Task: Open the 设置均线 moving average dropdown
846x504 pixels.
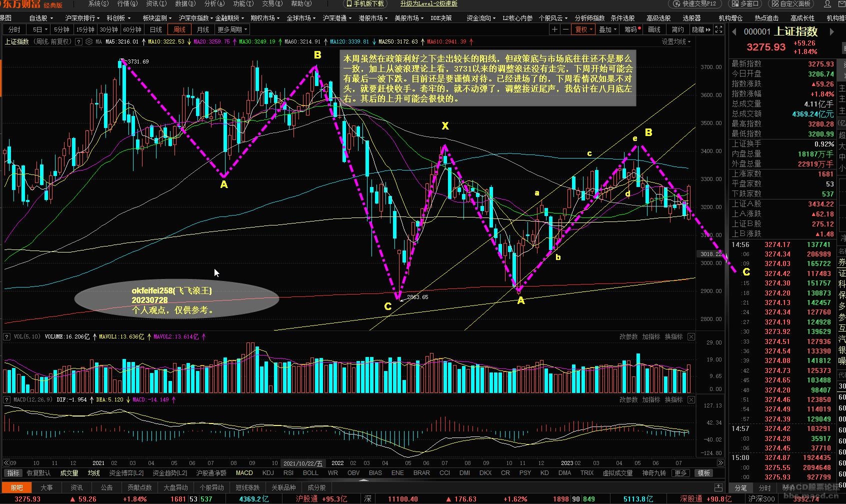Action: (676, 42)
